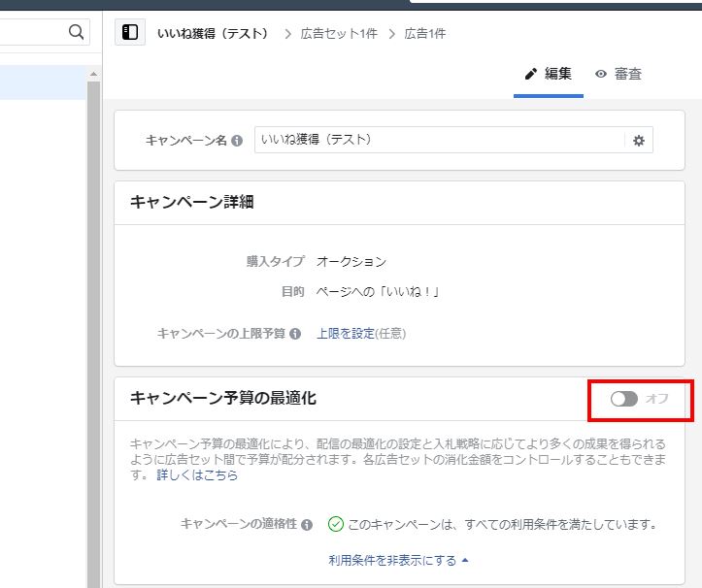Toggle the side panel layout icon

(130, 33)
